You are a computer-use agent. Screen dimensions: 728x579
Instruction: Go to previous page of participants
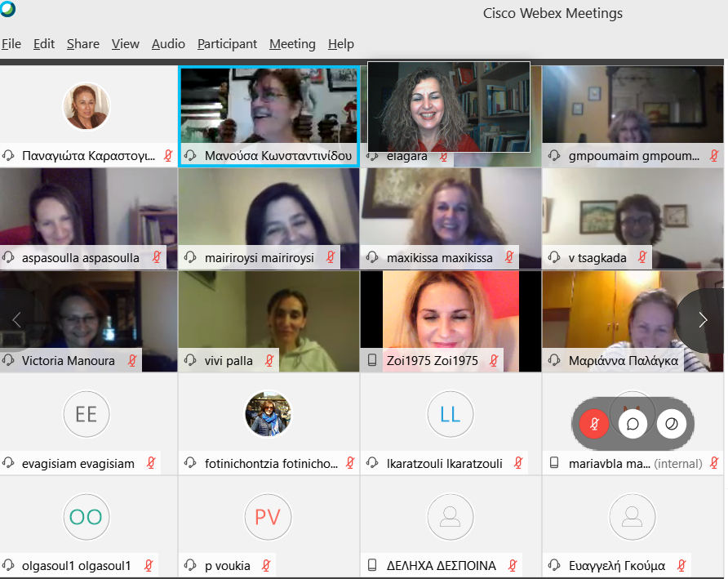pyautogui.click(x=16, y=320)
